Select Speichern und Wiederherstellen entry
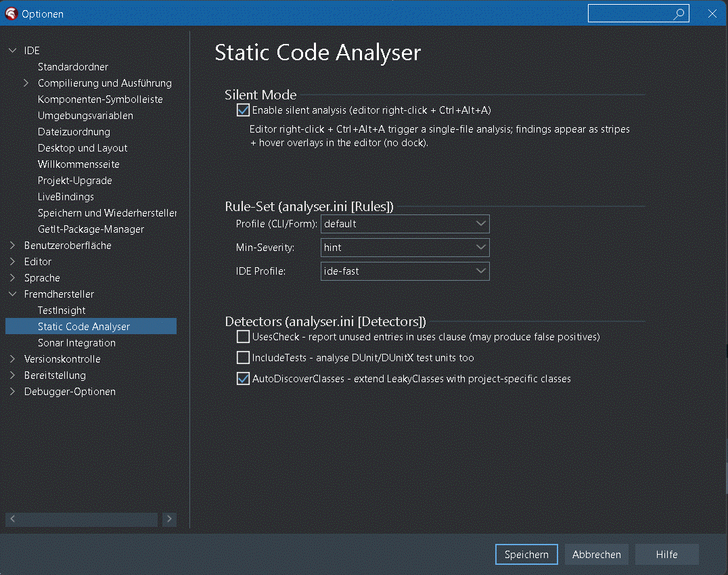The image size is (728, 575). 108,213
